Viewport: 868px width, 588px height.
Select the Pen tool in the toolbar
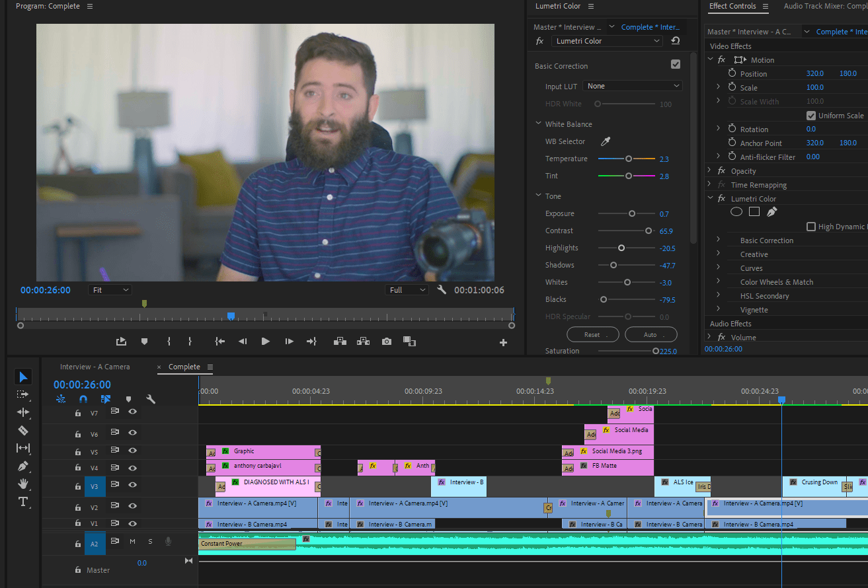pyautogui.click(x=23, y=466)
